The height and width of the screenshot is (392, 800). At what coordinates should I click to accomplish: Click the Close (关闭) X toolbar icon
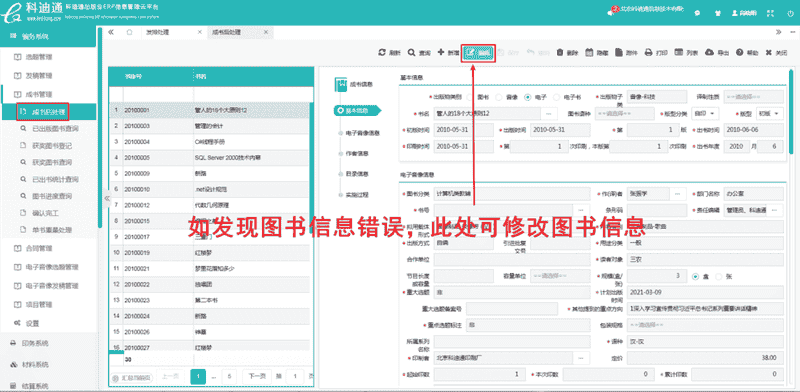pyautogui.click(x=768, y=53)
